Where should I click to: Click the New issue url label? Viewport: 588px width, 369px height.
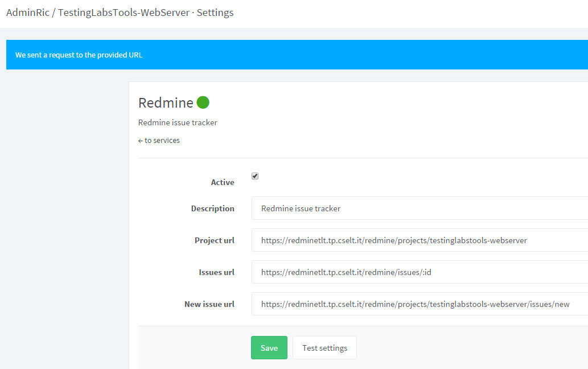pos(209,304)
